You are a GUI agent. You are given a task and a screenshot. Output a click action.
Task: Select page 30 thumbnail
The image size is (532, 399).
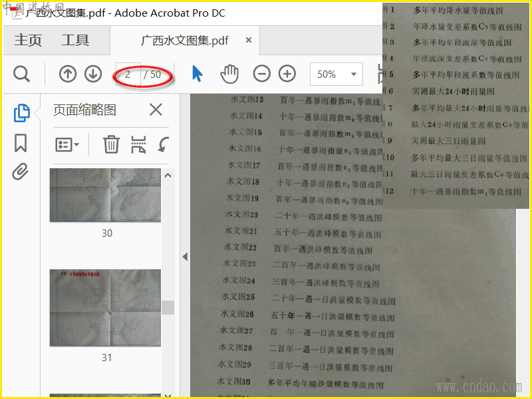tap(105, 195)
